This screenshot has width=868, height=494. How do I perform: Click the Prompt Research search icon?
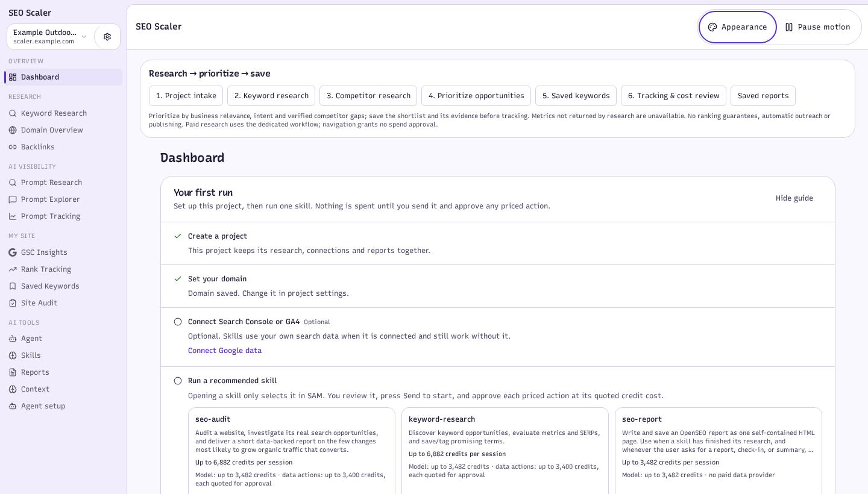[x=13, y=183]
